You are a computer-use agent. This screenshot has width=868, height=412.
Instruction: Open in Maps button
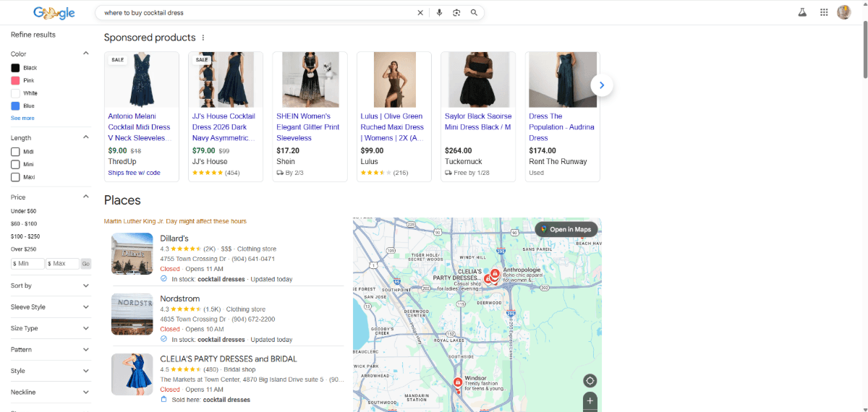tap(566, 229)
